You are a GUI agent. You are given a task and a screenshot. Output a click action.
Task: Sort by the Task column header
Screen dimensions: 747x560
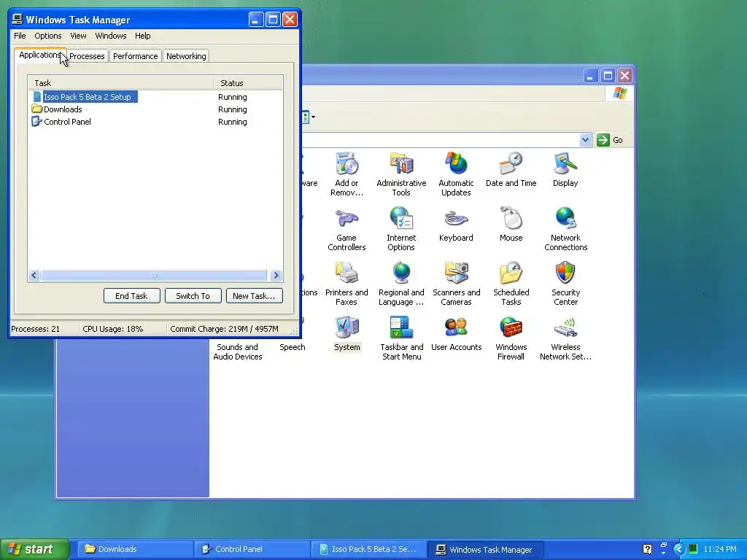click(121, 83)
